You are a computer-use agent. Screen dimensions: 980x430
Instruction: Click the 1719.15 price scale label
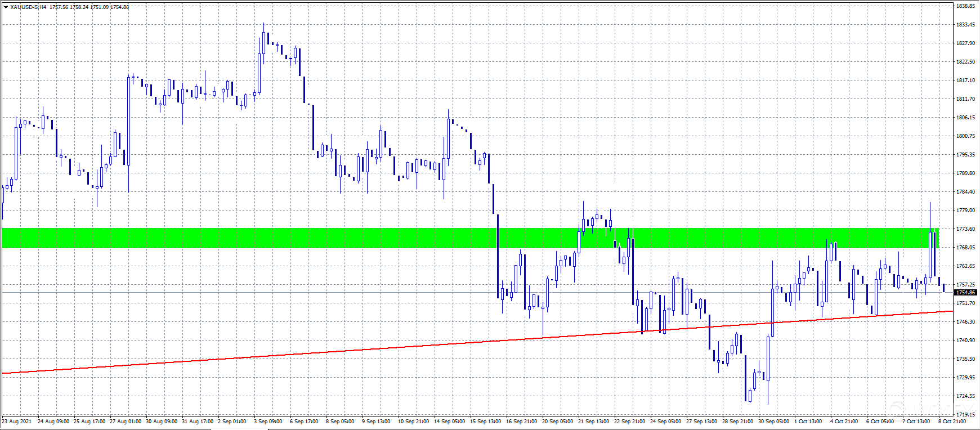click(x=965, y=414)
